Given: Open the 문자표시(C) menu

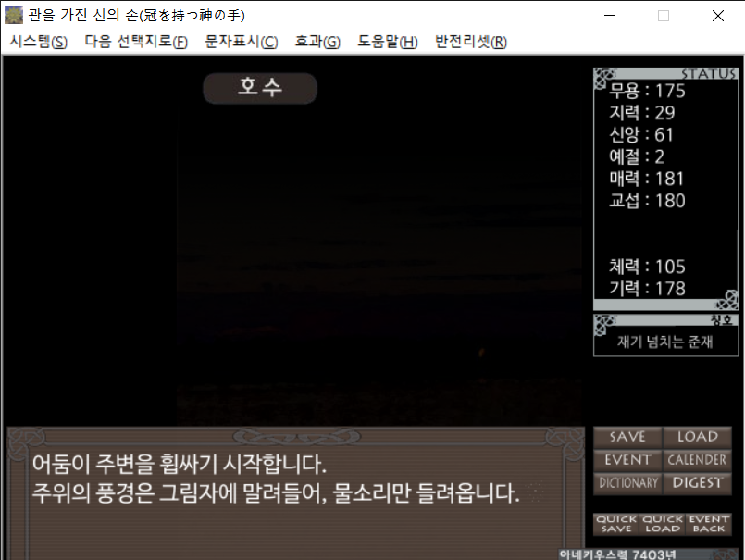Looking at the screenshot, I should pos(241,42).
